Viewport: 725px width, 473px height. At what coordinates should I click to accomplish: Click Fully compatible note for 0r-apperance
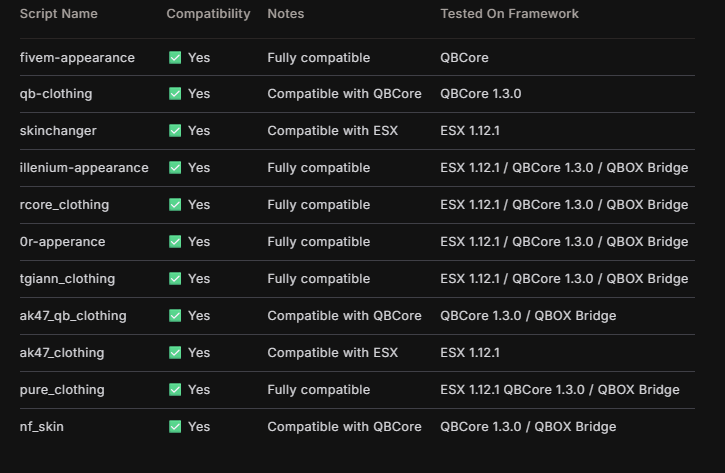coord(319,242)
